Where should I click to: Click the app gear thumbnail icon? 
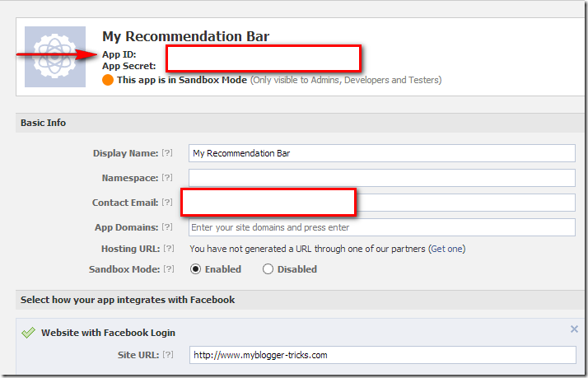click(55, 57)
